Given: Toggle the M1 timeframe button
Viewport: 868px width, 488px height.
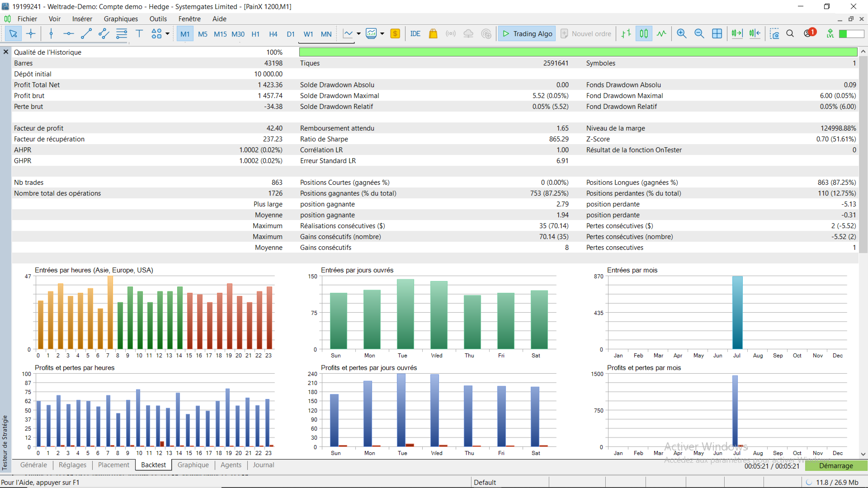Looking at the screenshot, I should (x=185, y=34).
